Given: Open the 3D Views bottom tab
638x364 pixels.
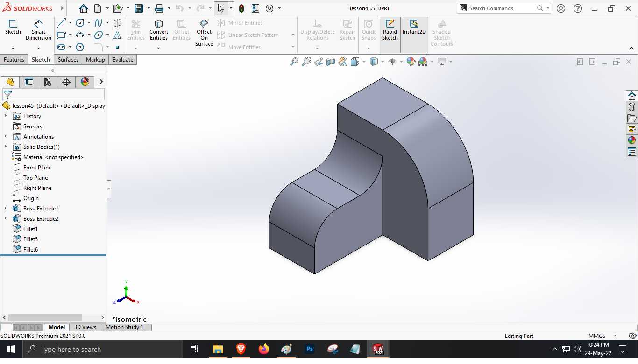Looking at the screenshot, I should (85, 327).
